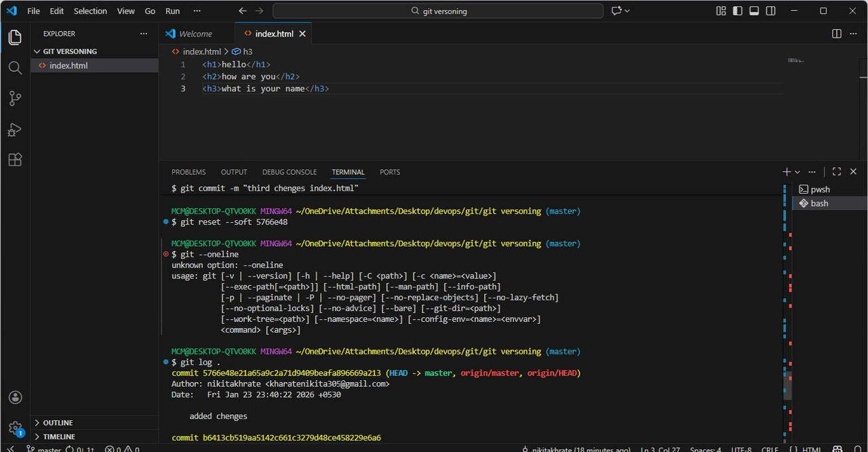Click the commit b6413cb5 hash line
This screenshot has width=868, height=452.
point(276,438)
